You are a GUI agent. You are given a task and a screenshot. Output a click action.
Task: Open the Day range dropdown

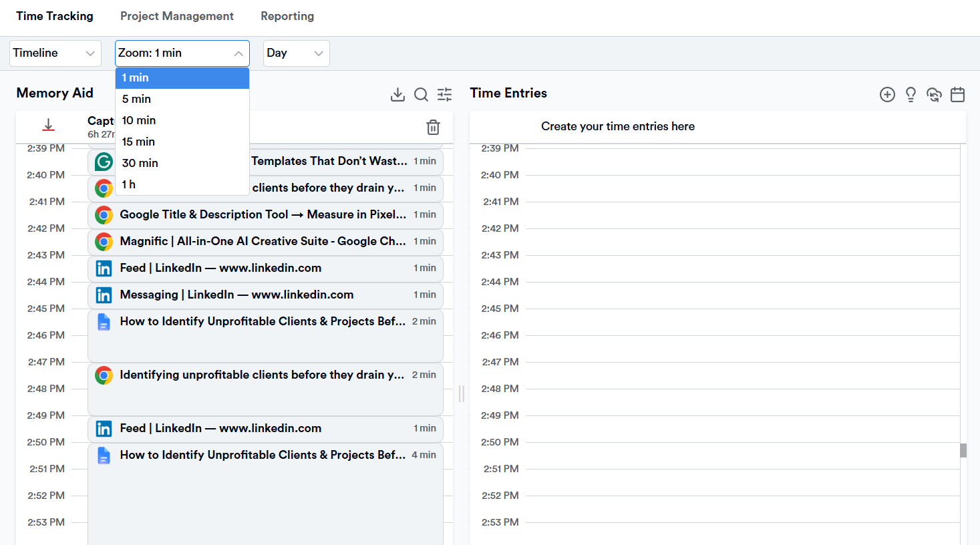tap(297, 53)
